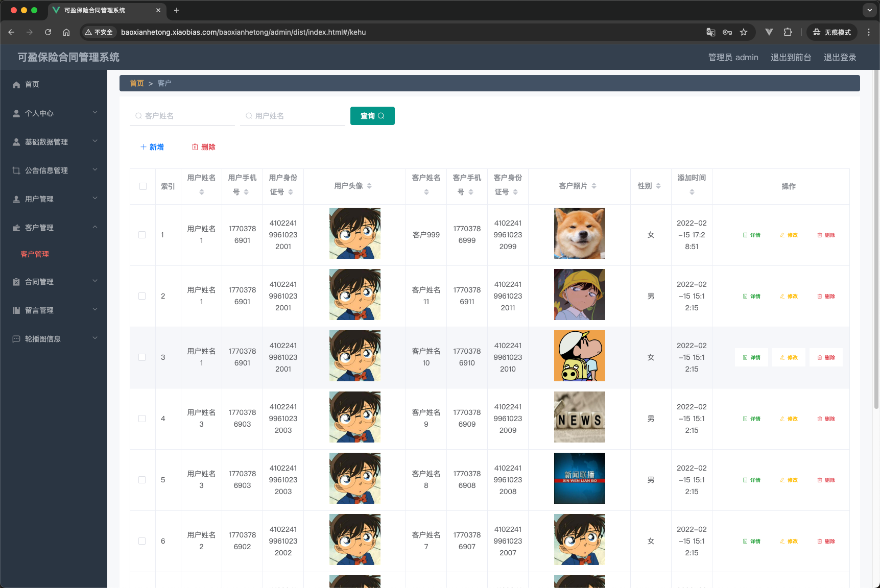
Task: Click the browser address bar URL
Action: [x=243, y=32]
